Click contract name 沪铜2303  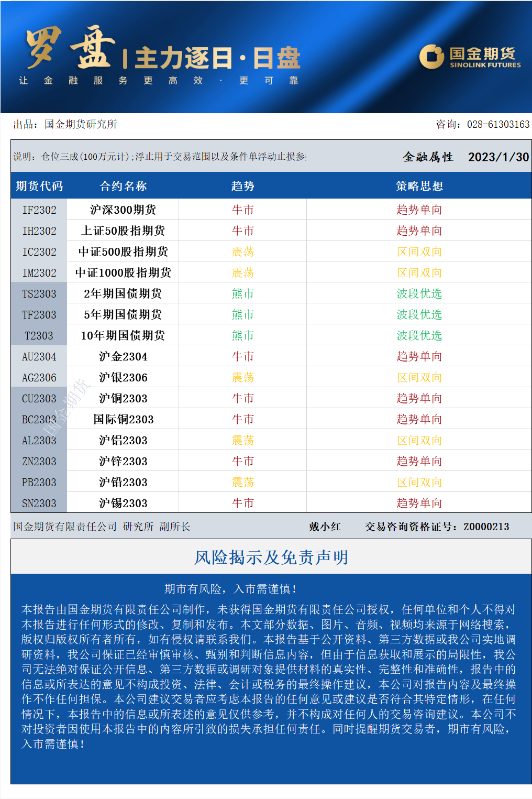pos(123,398)
